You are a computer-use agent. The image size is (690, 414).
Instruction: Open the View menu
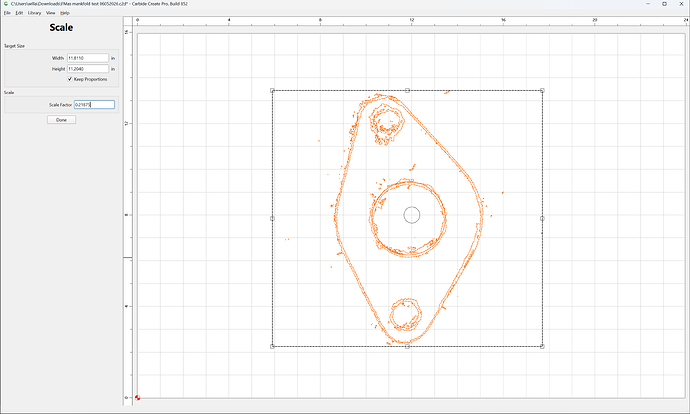tap(51, 13)
